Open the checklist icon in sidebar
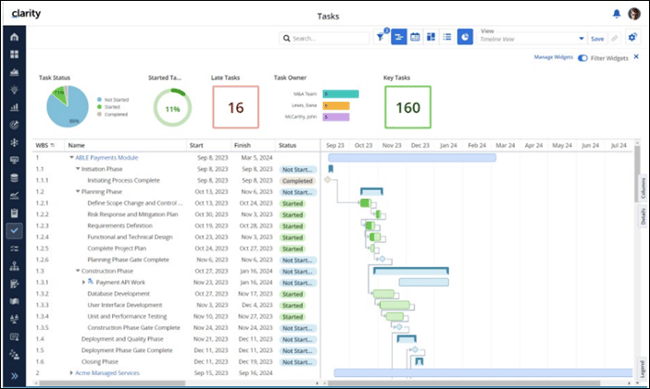The width and height of the screenshot is (650, 389). (x=14, y=248)
